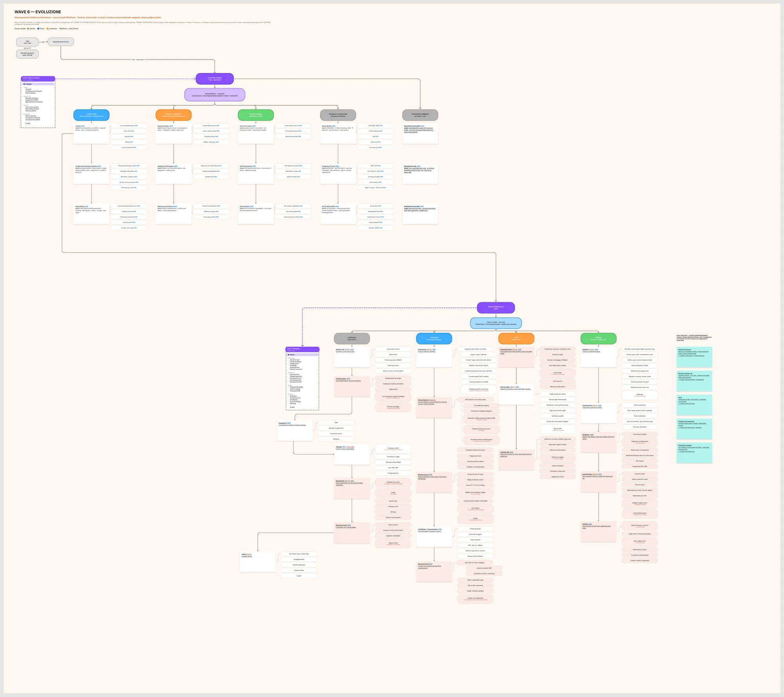Select the grey SICUREZZA & COMPLIANCE node
The image size is (784, 697).
[x=338, y=115]
